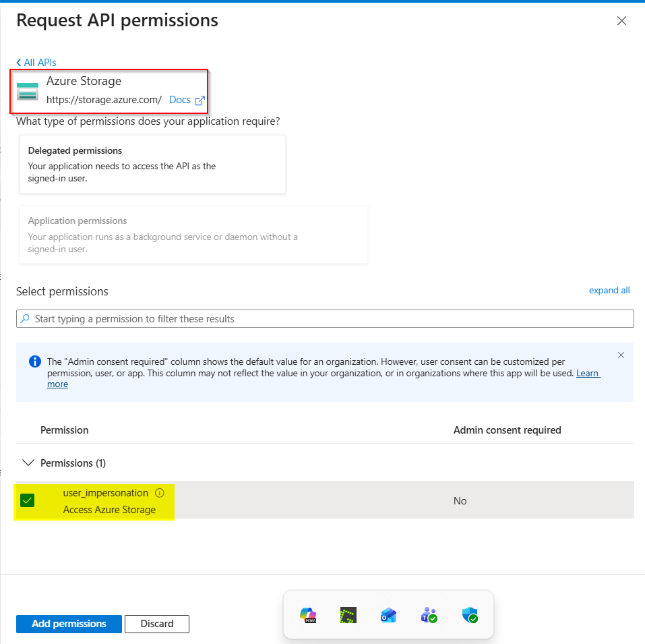Open Microsoft Teams from the taskbar
The height and width of the screenshot is (644, 645).
[429, 616]
